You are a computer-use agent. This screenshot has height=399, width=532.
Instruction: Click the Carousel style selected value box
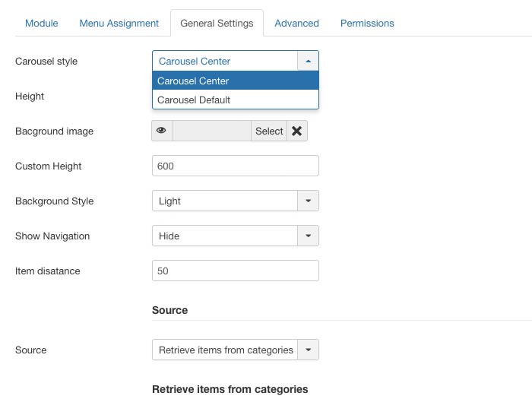(x=224, y=61)
